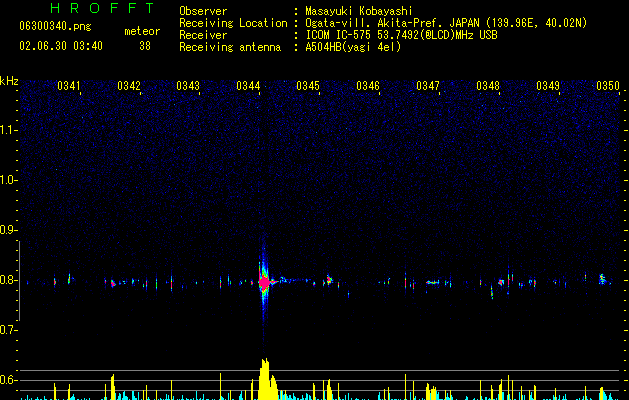Screen dimensions: 629x400
Task: Click the 0343 time marker
Action: point(188,86)
